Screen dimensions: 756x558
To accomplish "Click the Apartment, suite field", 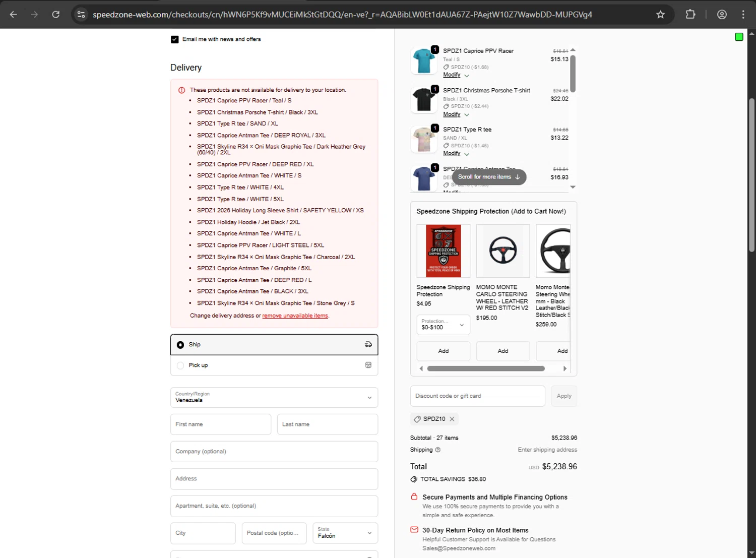I will [274, 506].
